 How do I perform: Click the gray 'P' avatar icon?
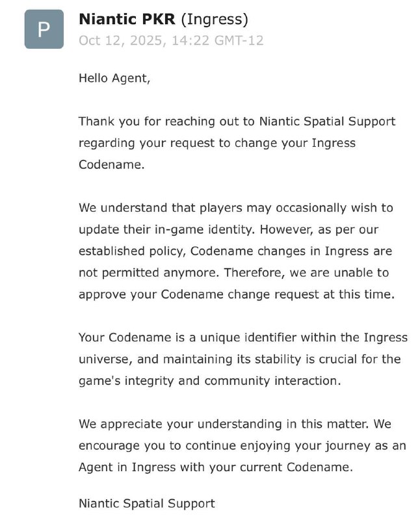44,29
